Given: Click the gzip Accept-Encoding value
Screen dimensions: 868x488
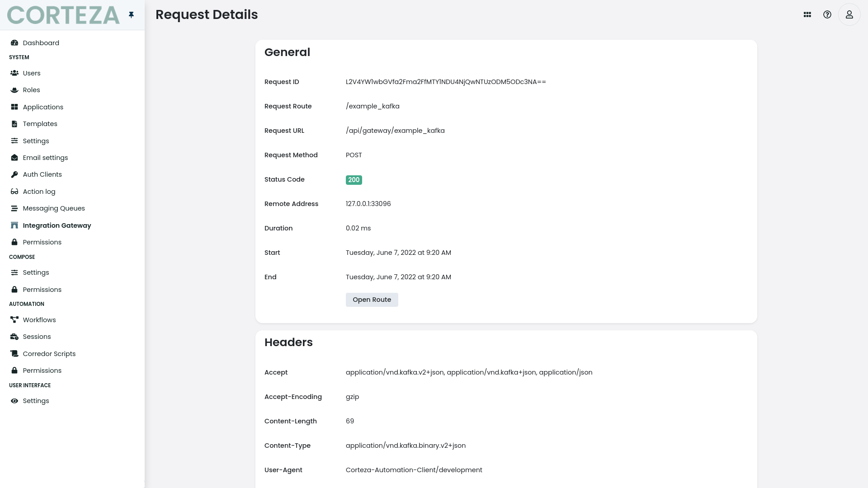Looking at the screenshot, I should coord(352,397).
